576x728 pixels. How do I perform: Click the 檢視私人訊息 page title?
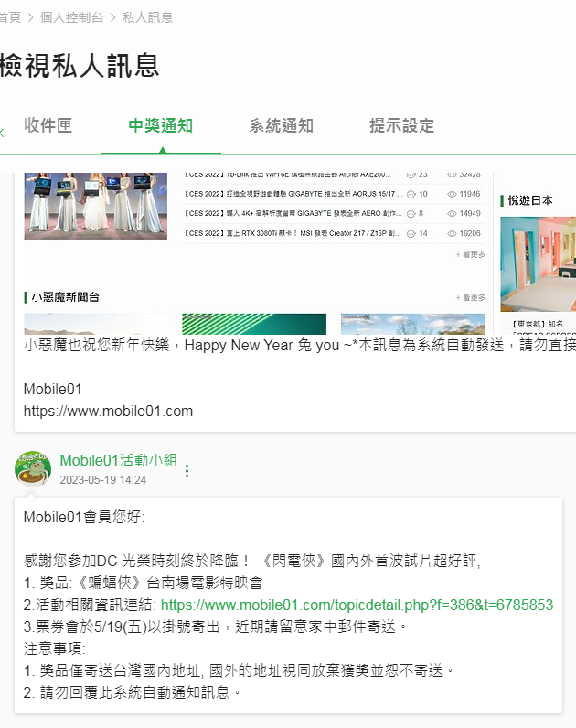(x=80, y=65)
